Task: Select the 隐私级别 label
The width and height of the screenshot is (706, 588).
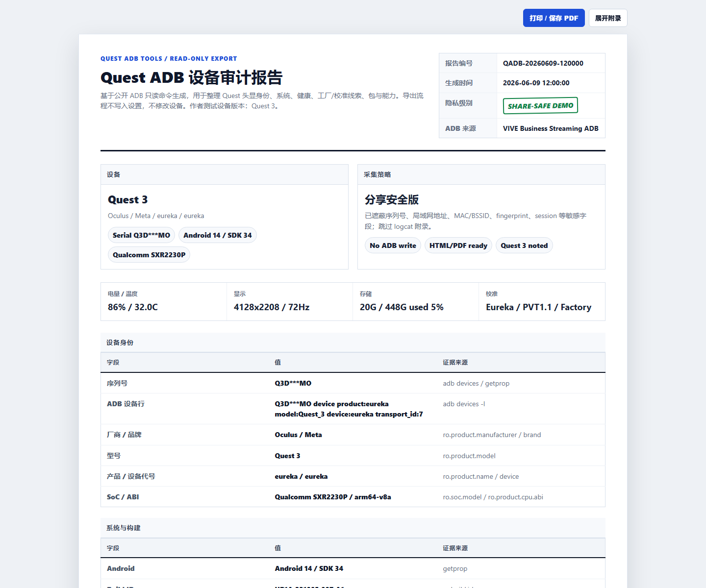Action: pyautogui.click(x=459, y=103)
